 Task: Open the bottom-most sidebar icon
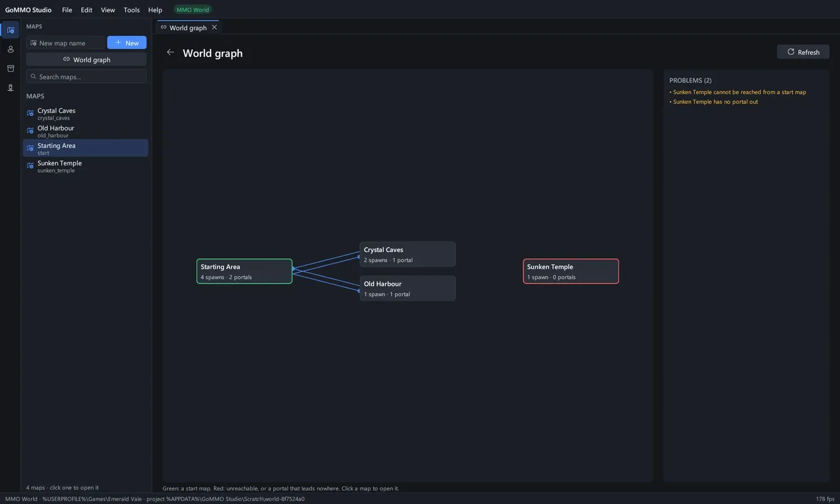point(10,88)
